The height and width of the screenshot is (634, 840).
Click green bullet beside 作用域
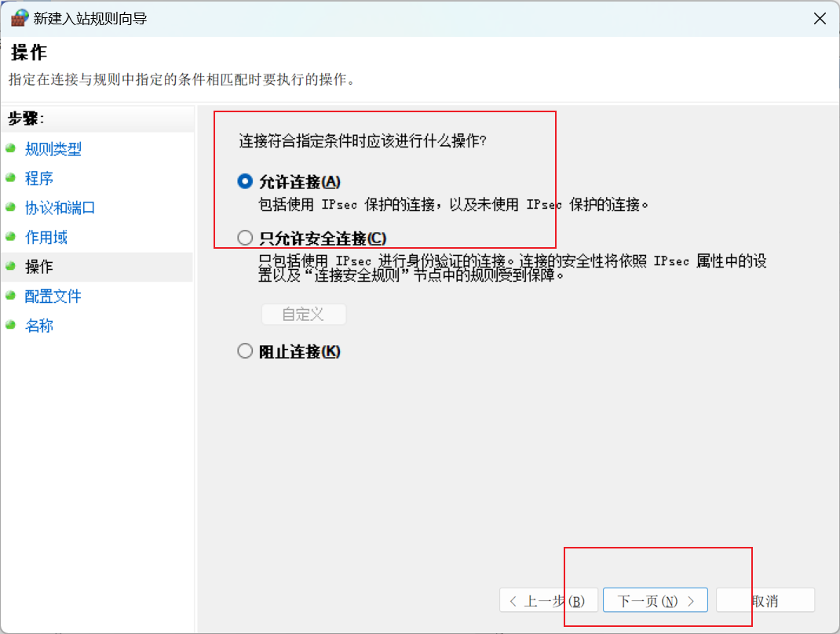click(x=11, y=237)
